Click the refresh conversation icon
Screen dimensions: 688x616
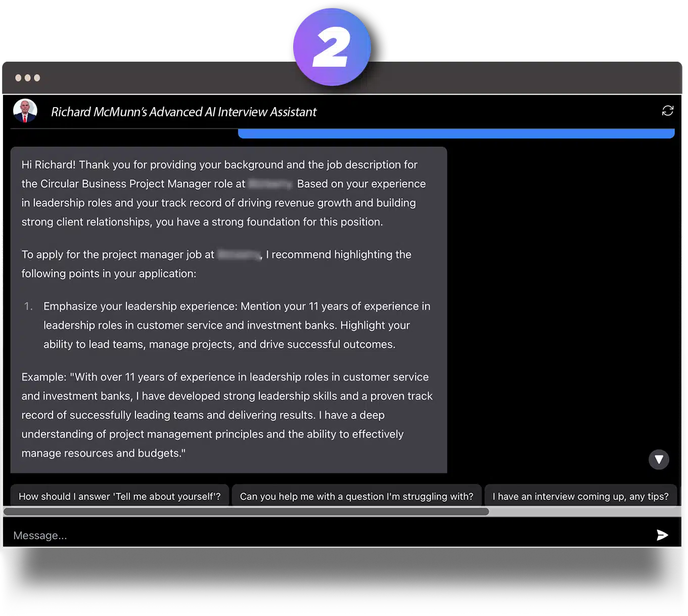[x=667, y=111]
